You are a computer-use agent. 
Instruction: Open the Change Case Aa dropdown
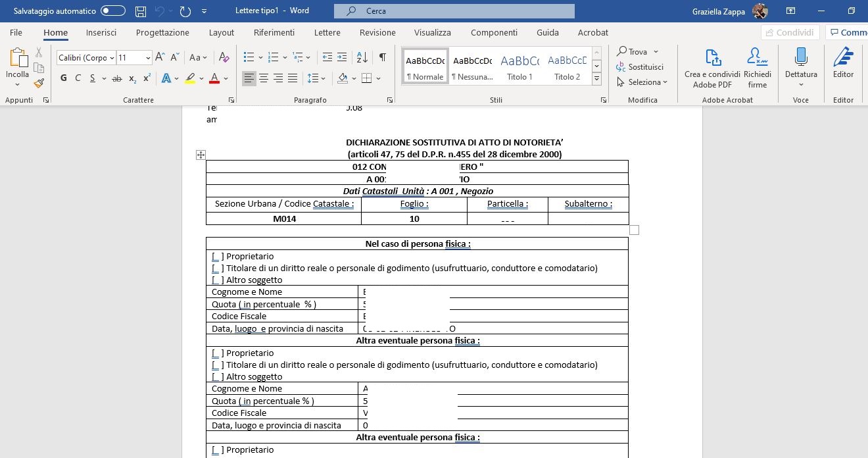[198, 57]
